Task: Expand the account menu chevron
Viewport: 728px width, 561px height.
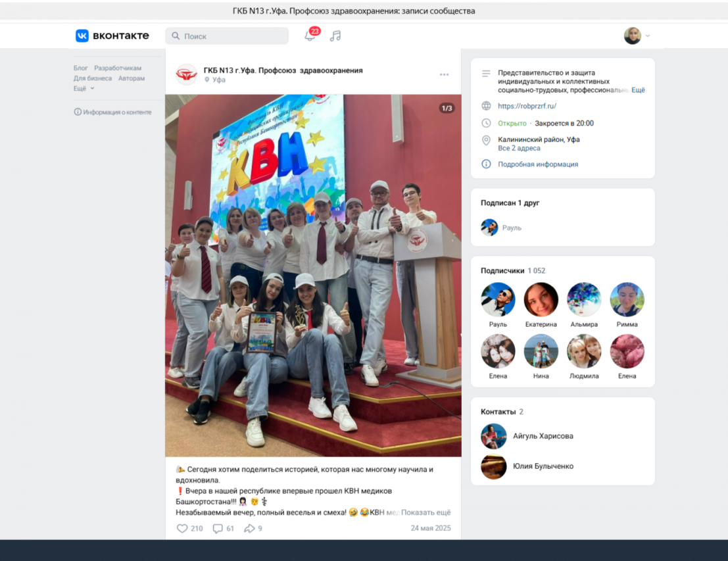Action: (648, 36)
